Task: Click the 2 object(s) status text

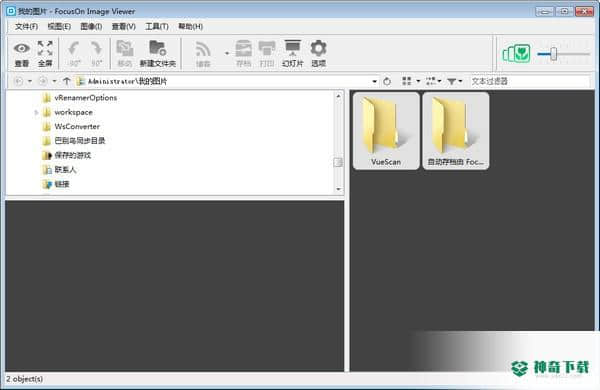Action: tap(24, 379)
